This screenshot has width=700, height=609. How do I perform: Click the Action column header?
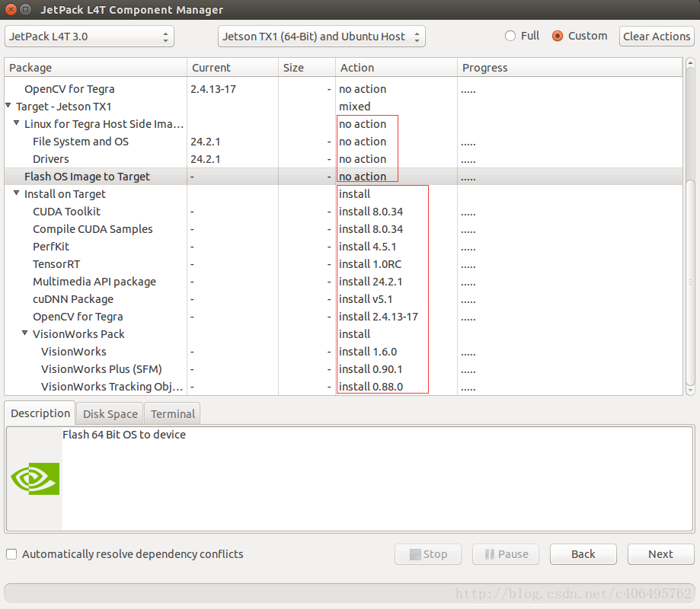396,68
